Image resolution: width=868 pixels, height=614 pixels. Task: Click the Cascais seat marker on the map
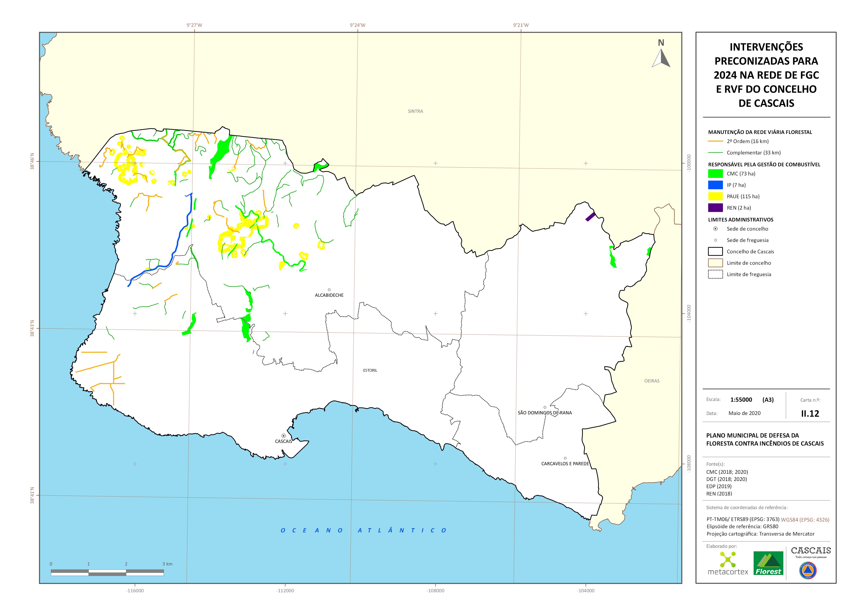(283, 436)
